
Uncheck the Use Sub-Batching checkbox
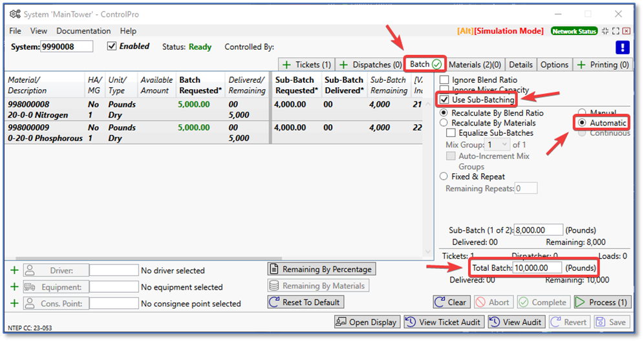[x=445, y=100]
